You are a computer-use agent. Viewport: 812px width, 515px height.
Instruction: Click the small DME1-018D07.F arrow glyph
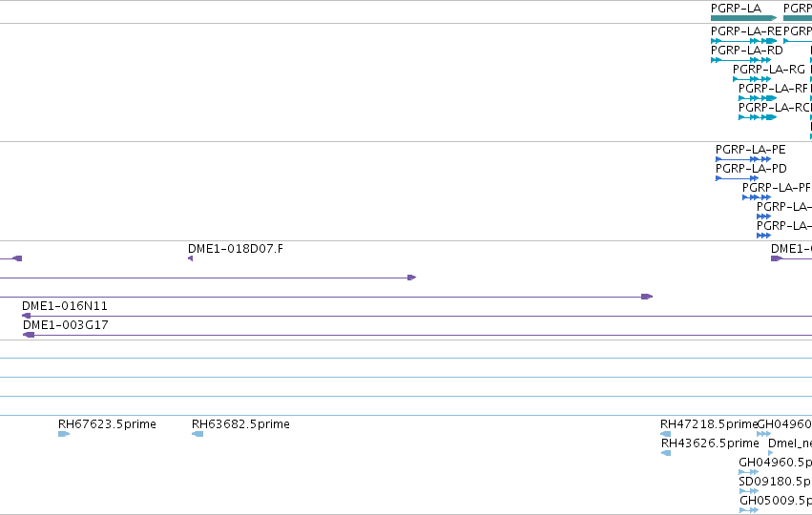click(x=190, y=258)
